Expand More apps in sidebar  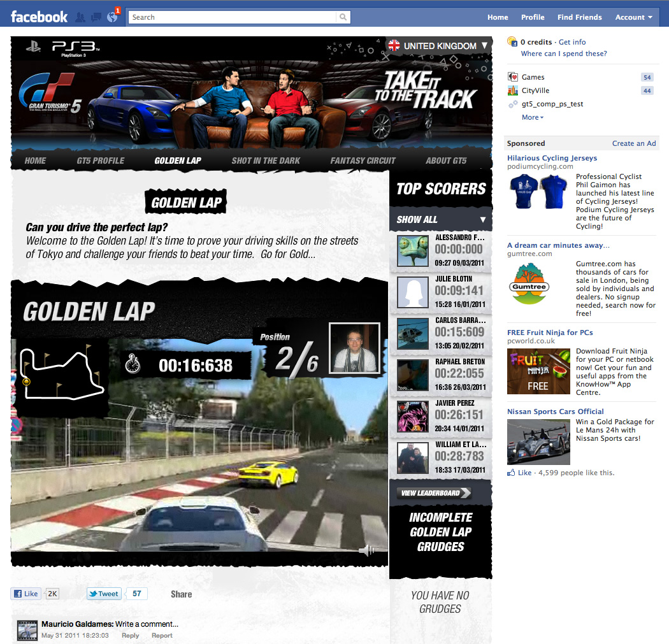pyautogui.click(x=533, y=117)
